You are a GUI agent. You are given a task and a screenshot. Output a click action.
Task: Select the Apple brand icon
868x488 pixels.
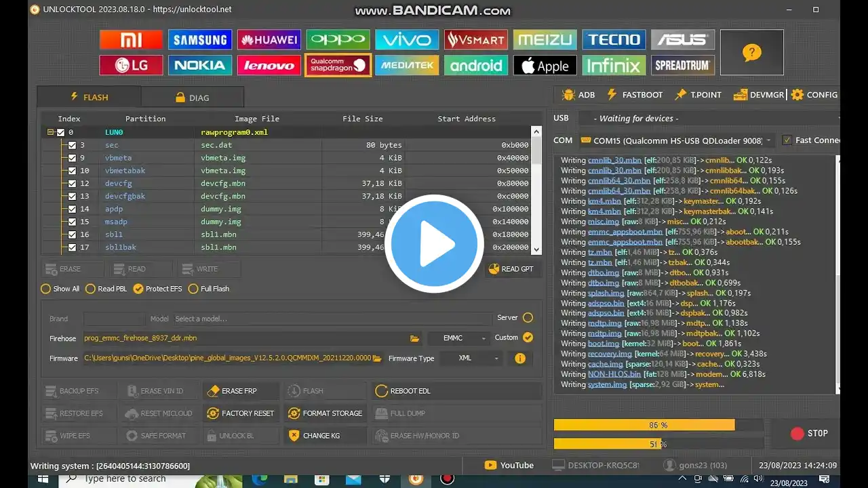tap(545, 65)
